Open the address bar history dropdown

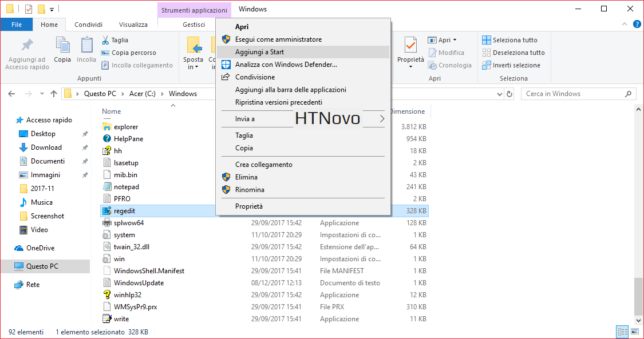pyautogui.click(x=499, y=94)
